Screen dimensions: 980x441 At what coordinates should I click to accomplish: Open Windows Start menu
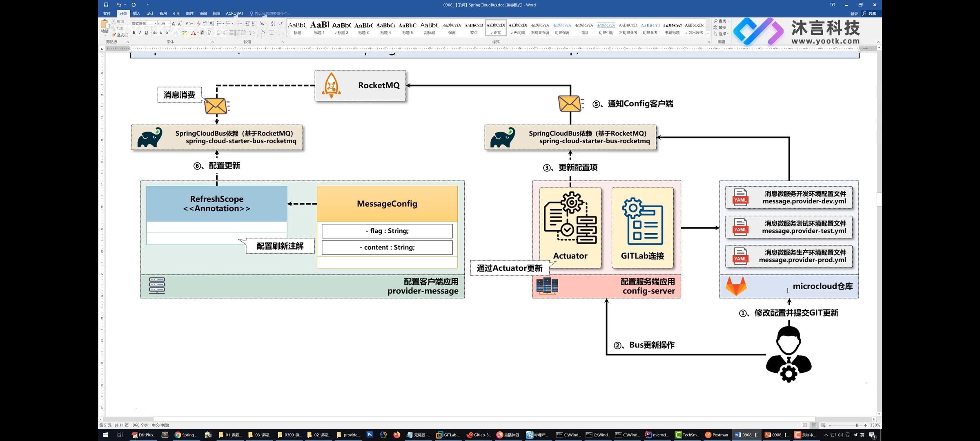coord(105,435)
